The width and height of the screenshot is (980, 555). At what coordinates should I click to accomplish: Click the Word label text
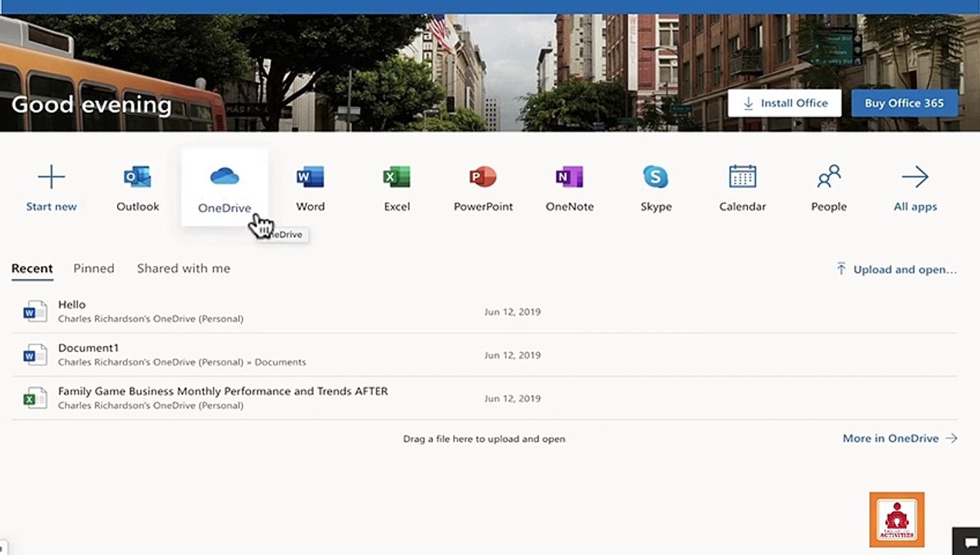tap(310, 207)
